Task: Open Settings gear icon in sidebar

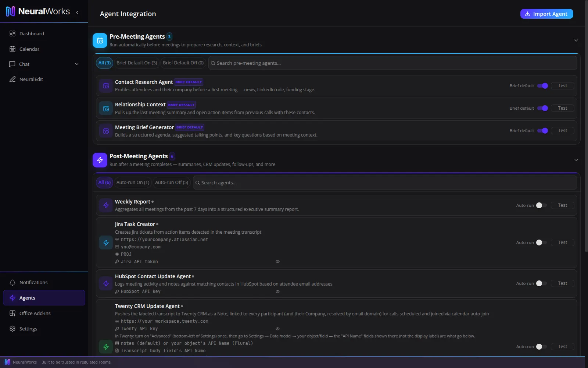Action: 12,329
